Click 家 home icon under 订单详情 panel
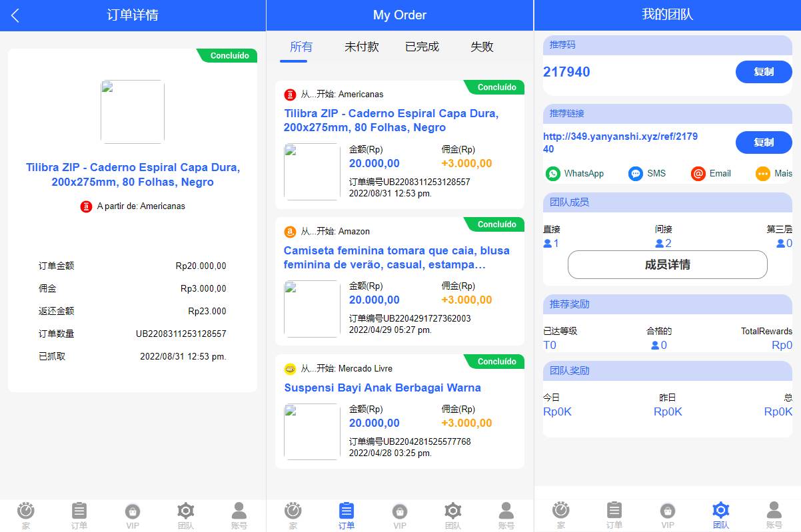Viewport: 801px width, 532px height. tap(26, 511)
